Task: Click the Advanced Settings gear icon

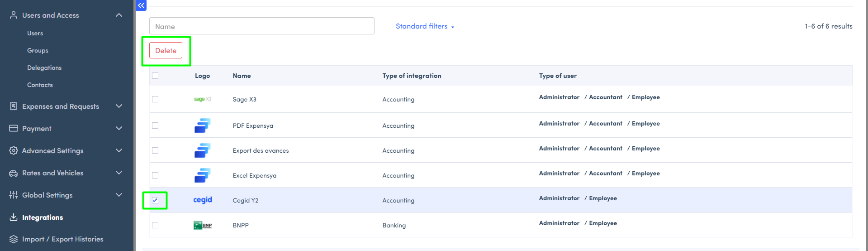Action: (x=14, y=150)
